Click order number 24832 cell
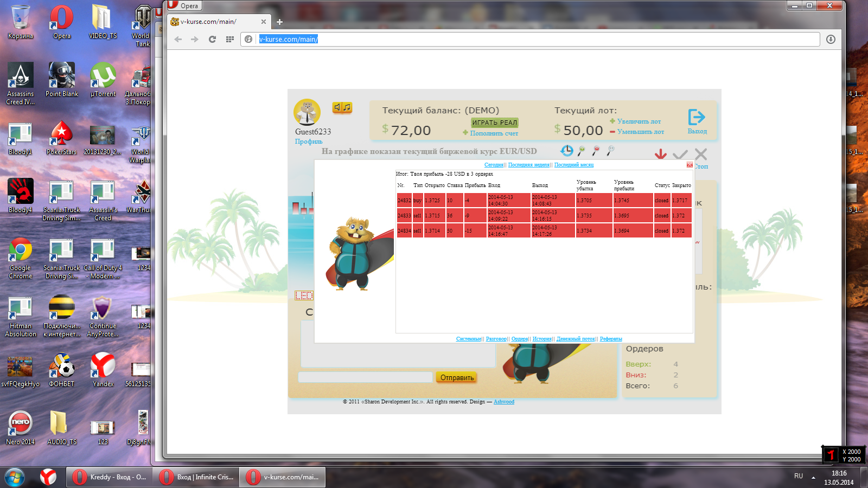The width and height of the screenshot is (868, 488). point(404,200)
